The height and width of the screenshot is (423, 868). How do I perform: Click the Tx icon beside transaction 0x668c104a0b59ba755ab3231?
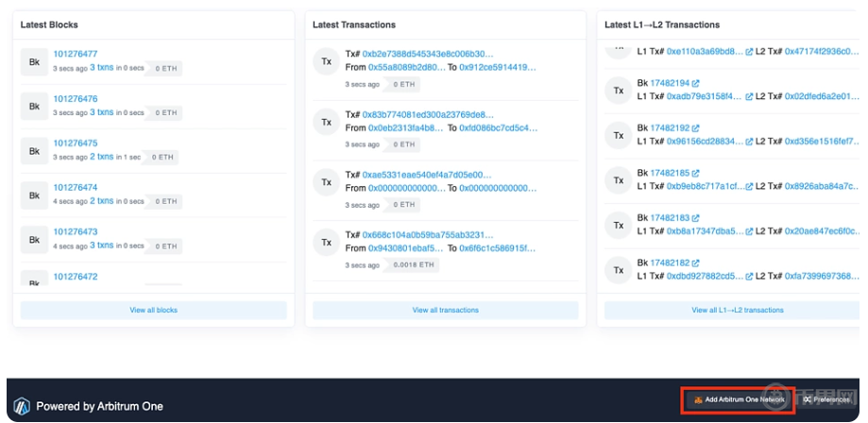[326, 242]
